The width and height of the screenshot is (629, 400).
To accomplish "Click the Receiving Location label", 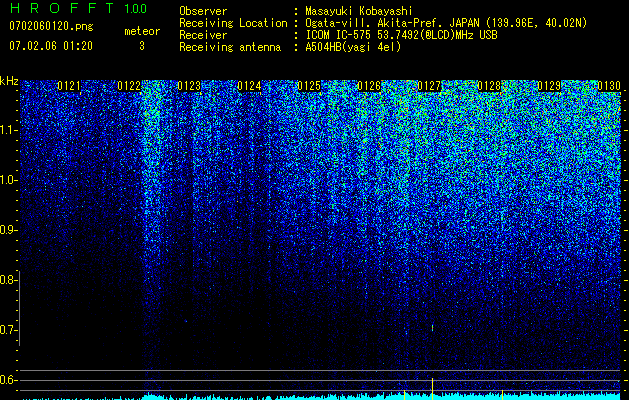I will point(233,23).
